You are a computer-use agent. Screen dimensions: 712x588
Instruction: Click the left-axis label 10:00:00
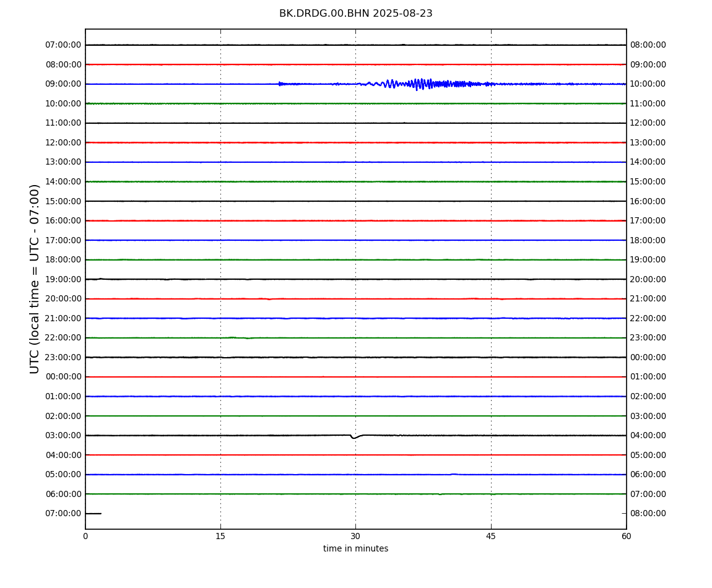[63, 103]
